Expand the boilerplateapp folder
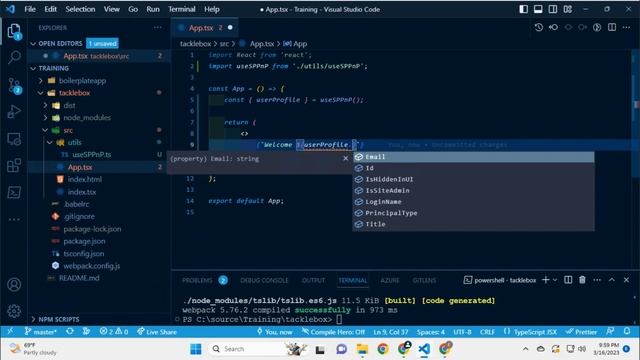The width and height of the screenshot is (640, 360). point(40,81)
